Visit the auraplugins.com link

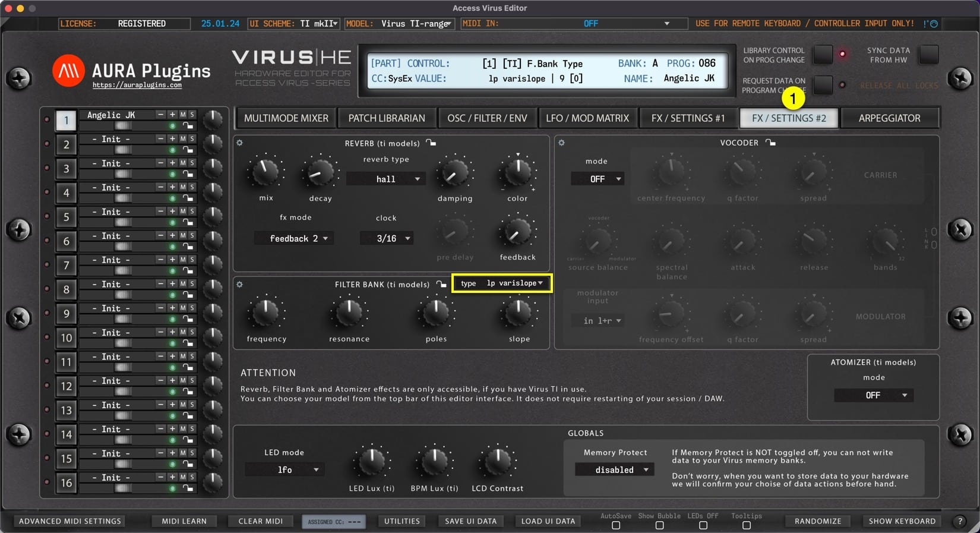[137, 85]
